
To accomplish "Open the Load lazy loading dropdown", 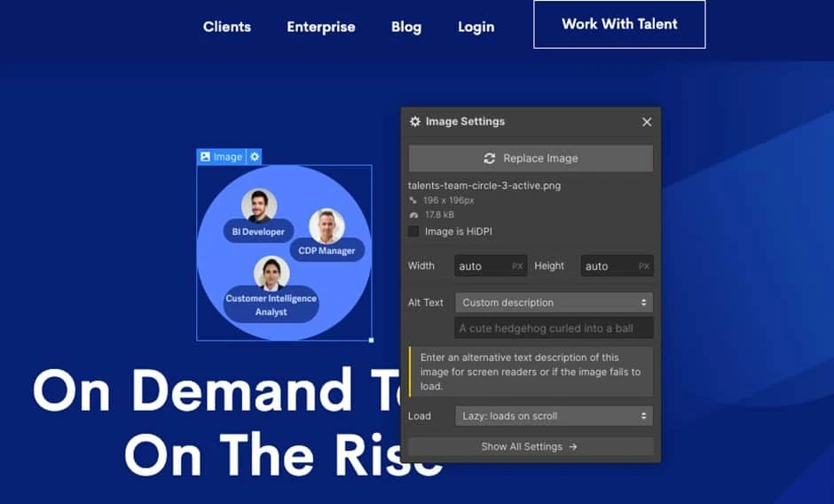I will tap(554, 415).
